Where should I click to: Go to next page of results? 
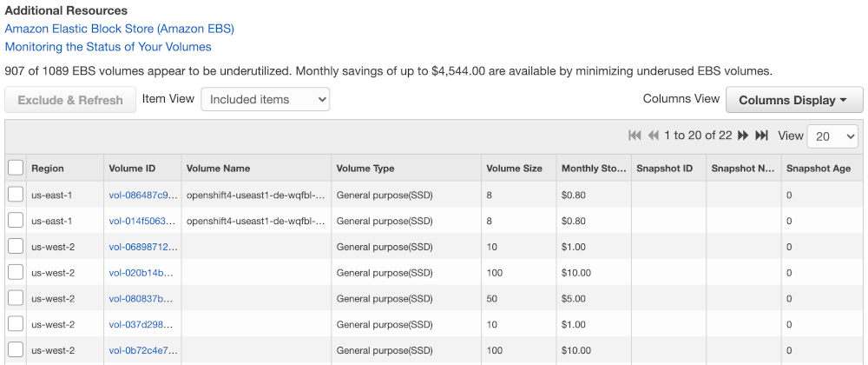pyautogui.click(x=743, y=136)
